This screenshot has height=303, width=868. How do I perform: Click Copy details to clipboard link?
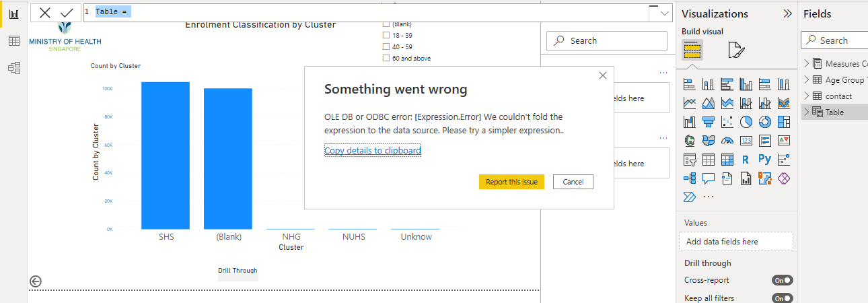point(373,150)
